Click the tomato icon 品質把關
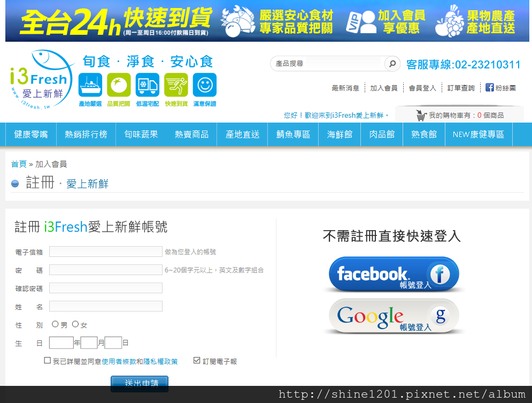The height and width of the screenshot is (403, 532). tap(119, 85)
